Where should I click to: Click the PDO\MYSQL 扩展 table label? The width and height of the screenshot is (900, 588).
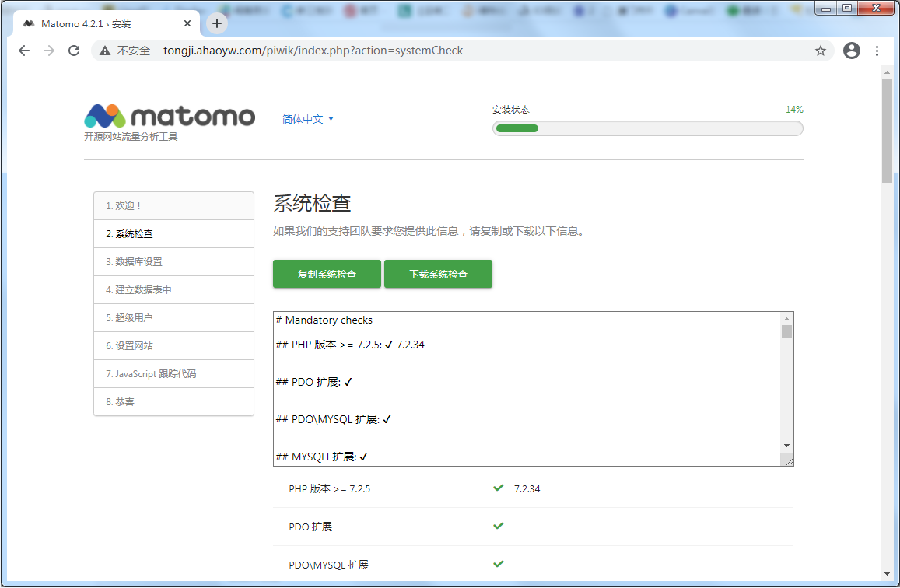click(x=328, y=565)
